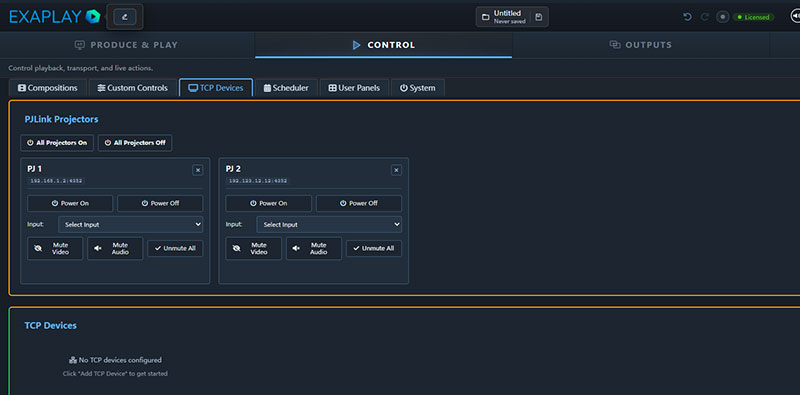Remove PJ 2 with its X button

(x=396, y=170)
